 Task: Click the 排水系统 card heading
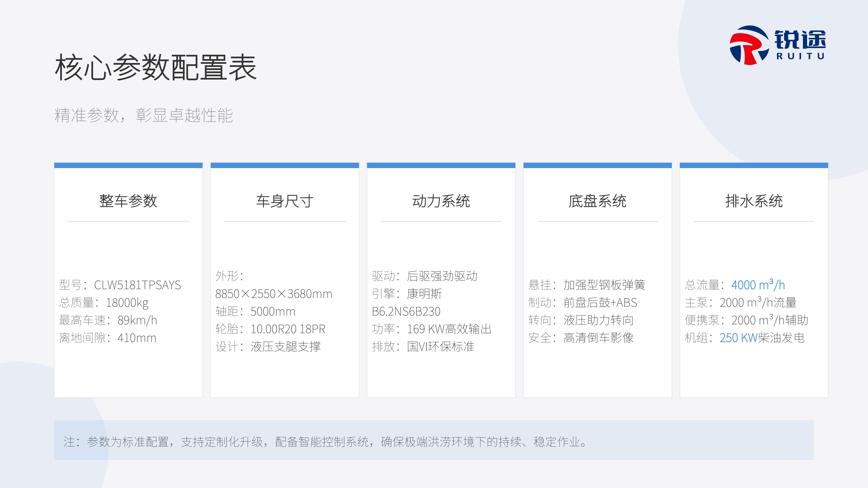(x=754, y=201)
